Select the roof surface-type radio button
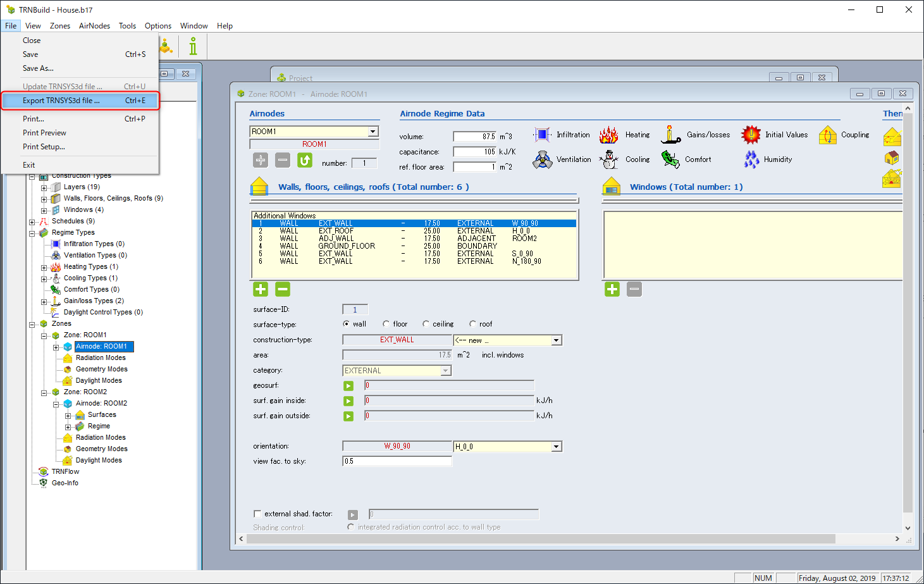The image size is (924, 584). 472,324
